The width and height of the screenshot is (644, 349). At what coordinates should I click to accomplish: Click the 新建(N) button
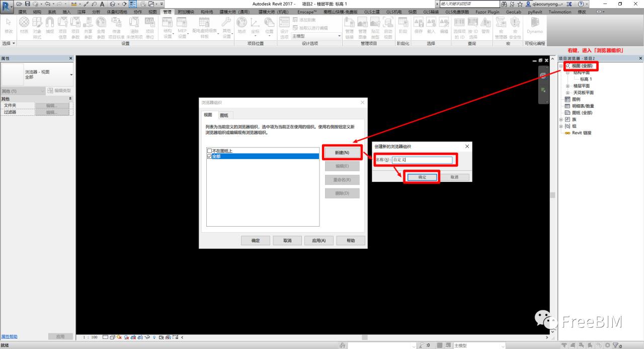342,152
